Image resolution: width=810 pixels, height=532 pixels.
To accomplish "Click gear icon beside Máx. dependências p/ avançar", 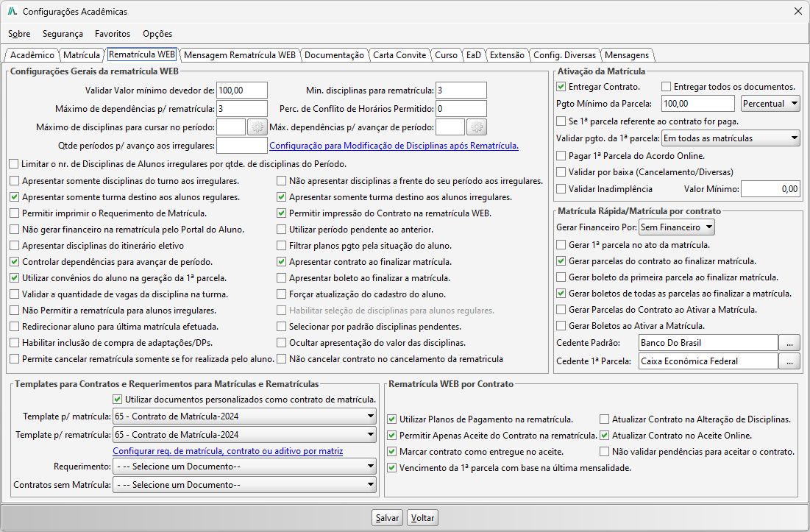I will pyautogui.click(x=477, y=127).
